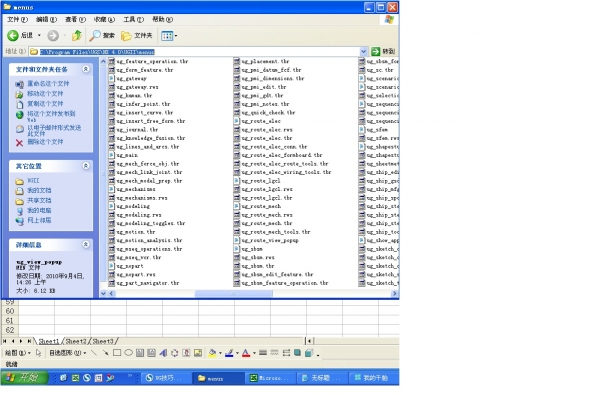Screen dimensions: 600x395
Task: Click 复制这个文件 link
Action: click(45, 103)
